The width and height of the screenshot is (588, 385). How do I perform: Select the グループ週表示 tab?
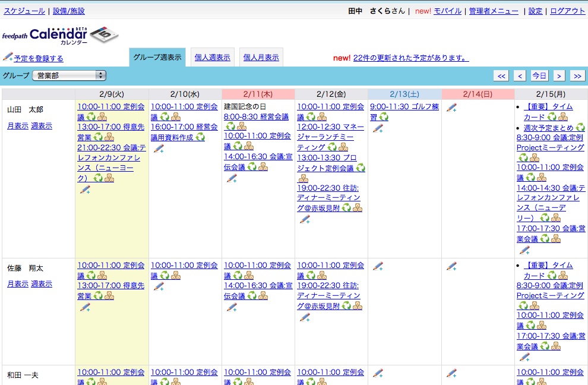(157, 58)
